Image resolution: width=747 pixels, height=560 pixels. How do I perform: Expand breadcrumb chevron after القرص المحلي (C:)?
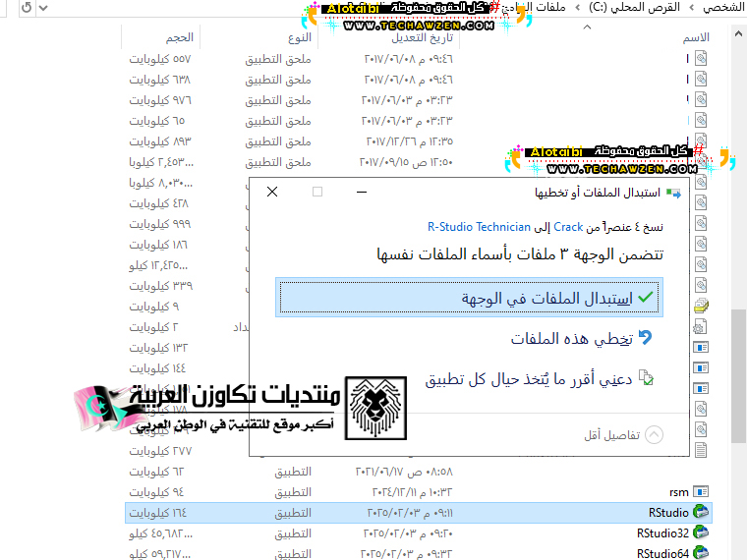click(x=578, y=8)
